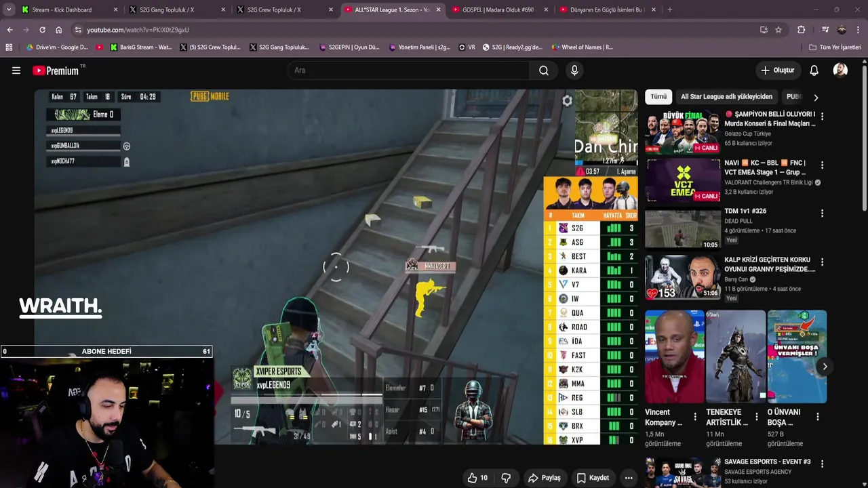The height and width of the screenshot is (488, 868).
Task: Click Kaydet save button
Action: tap(593, 478)
